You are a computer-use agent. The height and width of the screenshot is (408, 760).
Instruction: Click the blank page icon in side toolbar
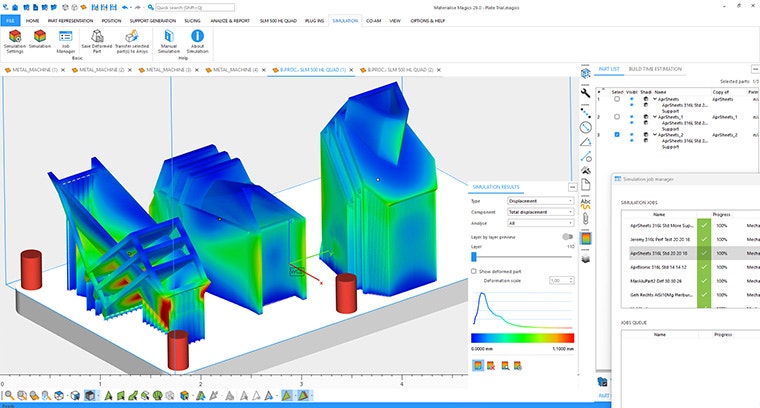point(586,185)
